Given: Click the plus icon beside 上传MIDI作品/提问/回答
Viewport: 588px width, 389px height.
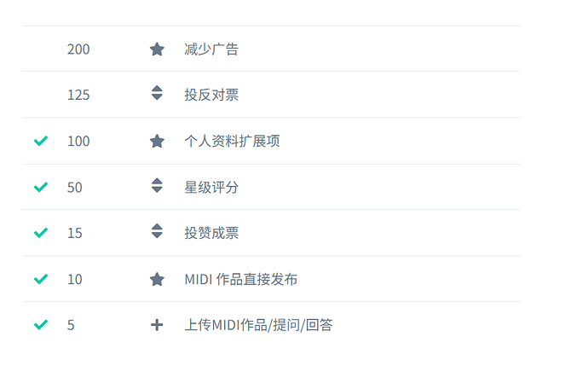Looking at the screenshot, I should pos(157,325).
